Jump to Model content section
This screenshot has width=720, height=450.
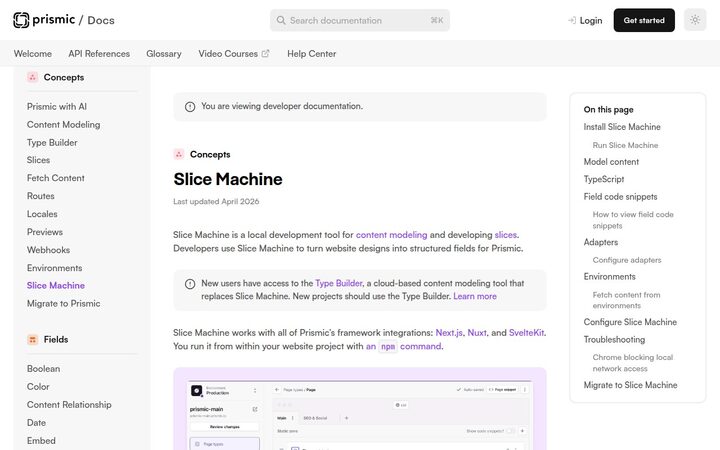point(611,162)
